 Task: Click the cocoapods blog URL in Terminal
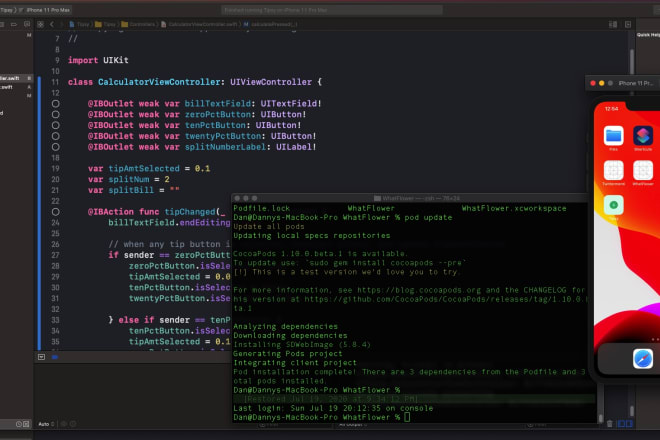pyautogui.click(x=420, y=290)
